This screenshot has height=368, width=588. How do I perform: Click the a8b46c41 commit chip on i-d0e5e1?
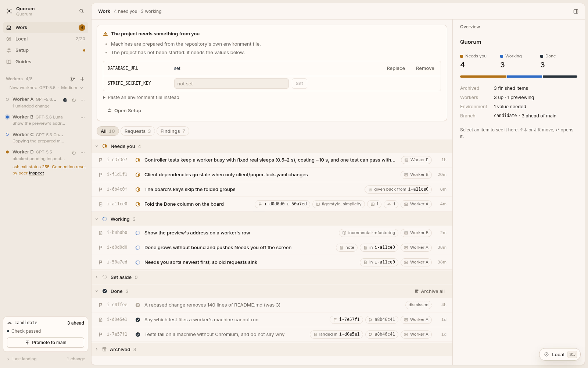(x=382, y=320)
